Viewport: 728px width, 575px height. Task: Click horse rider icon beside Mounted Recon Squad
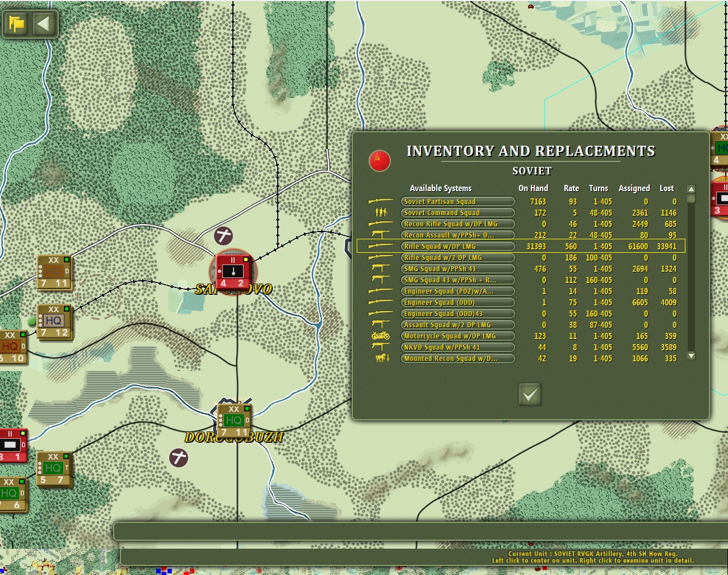click(x=382, y=358)
